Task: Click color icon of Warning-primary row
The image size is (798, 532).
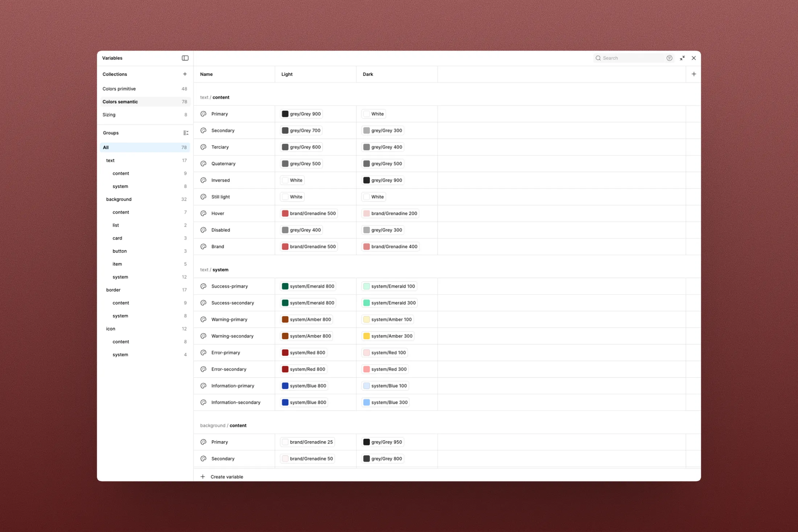Action: (203, 320)
